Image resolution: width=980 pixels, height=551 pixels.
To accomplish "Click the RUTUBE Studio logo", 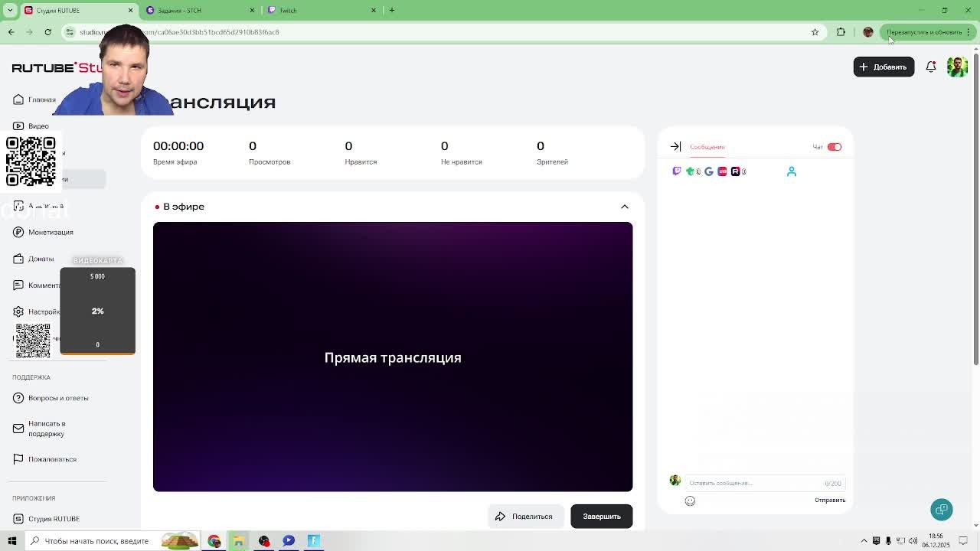I will click(57, 67).
